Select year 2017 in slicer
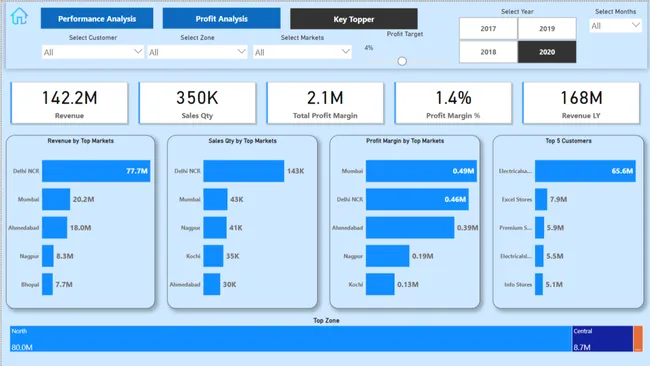The width and height of the screenshot is (650, 366). coord(488,29)
